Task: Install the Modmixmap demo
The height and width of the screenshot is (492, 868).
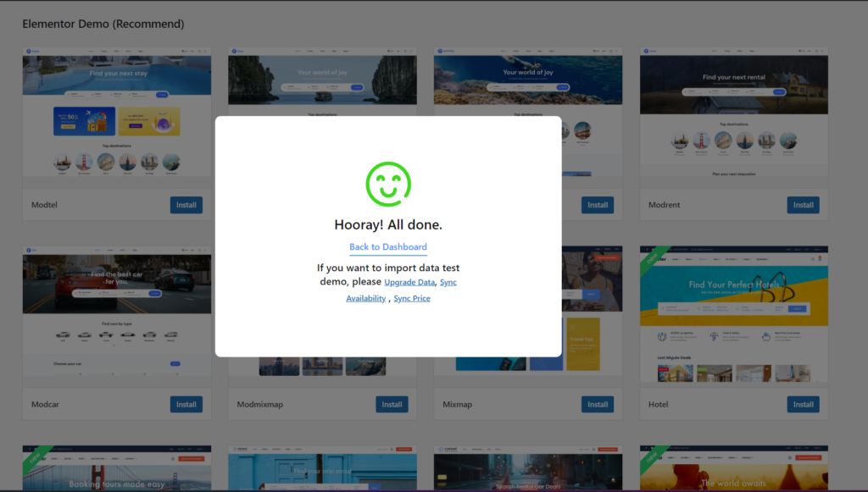Action: 392,404
